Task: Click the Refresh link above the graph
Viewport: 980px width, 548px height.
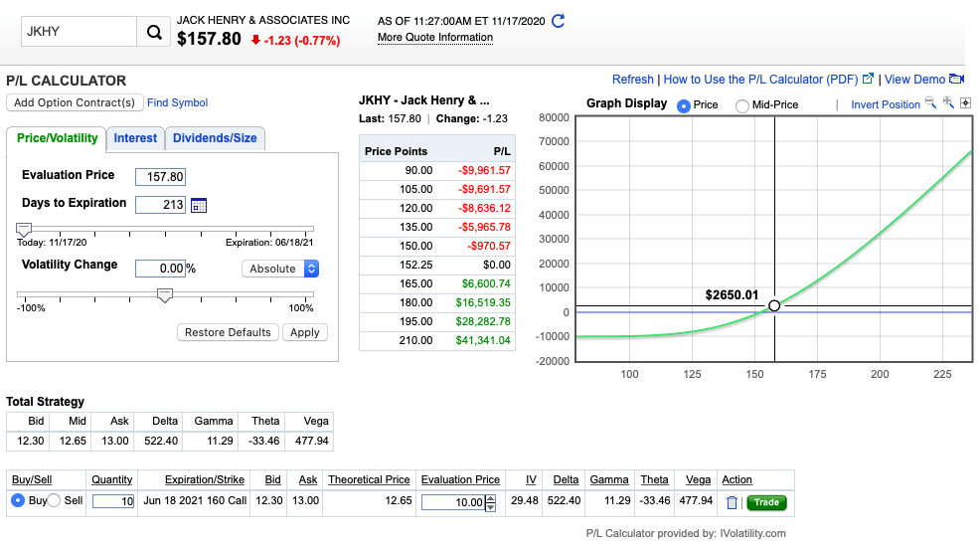Action: pyautogui.click(x=632, y=80)
